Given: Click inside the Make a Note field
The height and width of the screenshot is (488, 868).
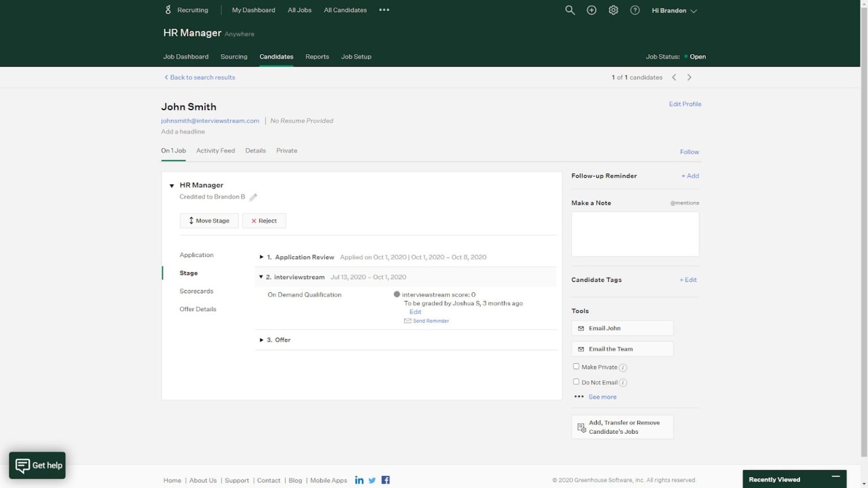Looking at the screenshot, I should tap(635, 234).
